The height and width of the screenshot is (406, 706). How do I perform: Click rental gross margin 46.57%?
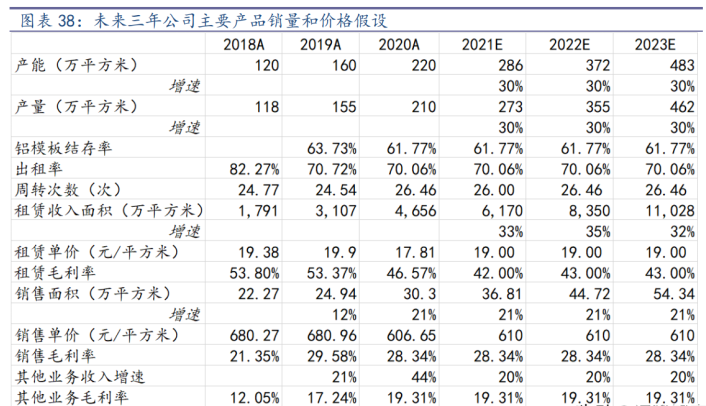(x=411, y=273)
